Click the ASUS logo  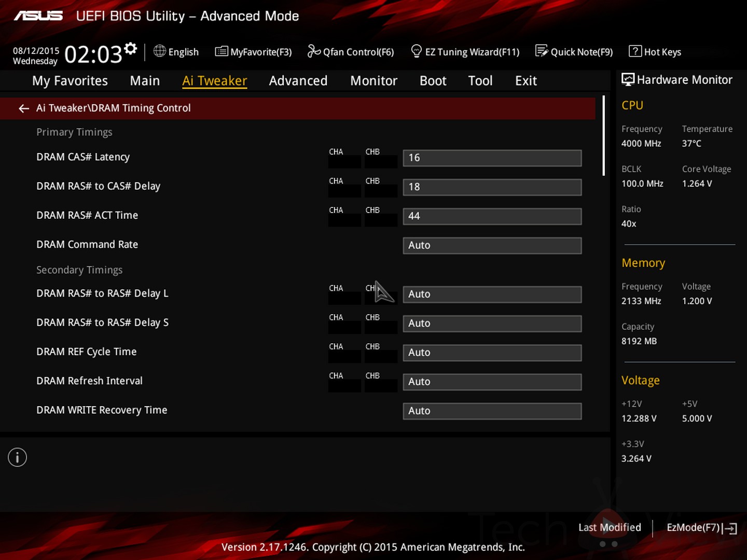click(x=38, y=16)
